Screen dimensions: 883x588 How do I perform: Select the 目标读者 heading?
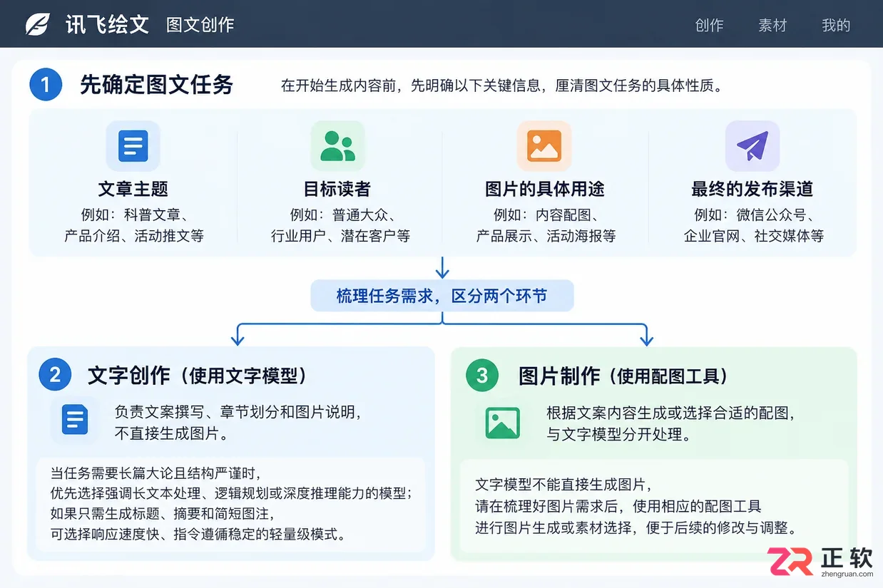click(x=337, y=189)
